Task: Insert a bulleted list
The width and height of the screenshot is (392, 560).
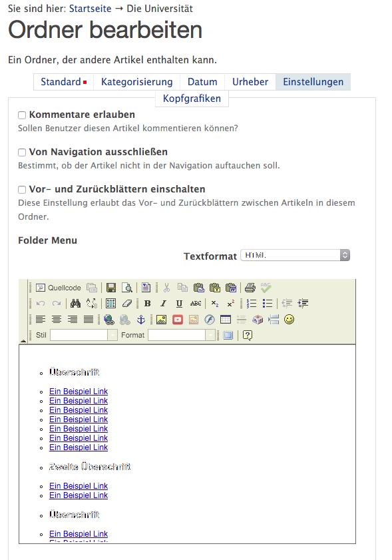Action: [x=268, y=304]
